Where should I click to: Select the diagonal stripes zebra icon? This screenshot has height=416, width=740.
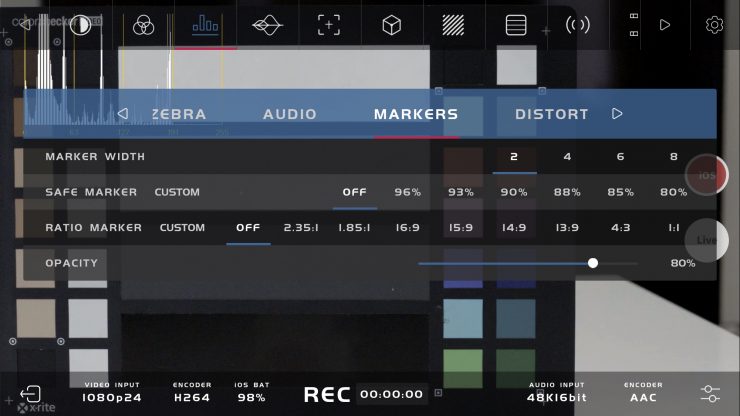[x=453, y=25]
